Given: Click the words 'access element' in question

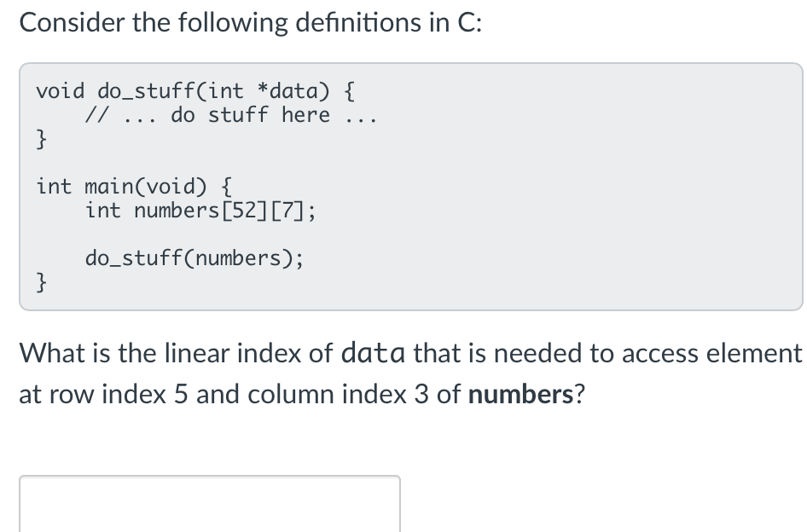Looking at the screenshot, I should 711,354.
